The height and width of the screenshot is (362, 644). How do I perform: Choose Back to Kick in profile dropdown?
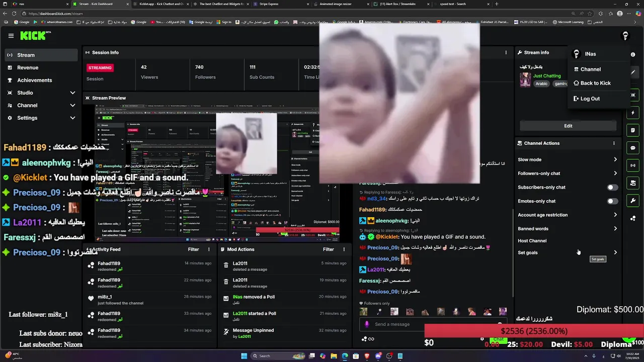pyautogui.click(x=599, y=83)
